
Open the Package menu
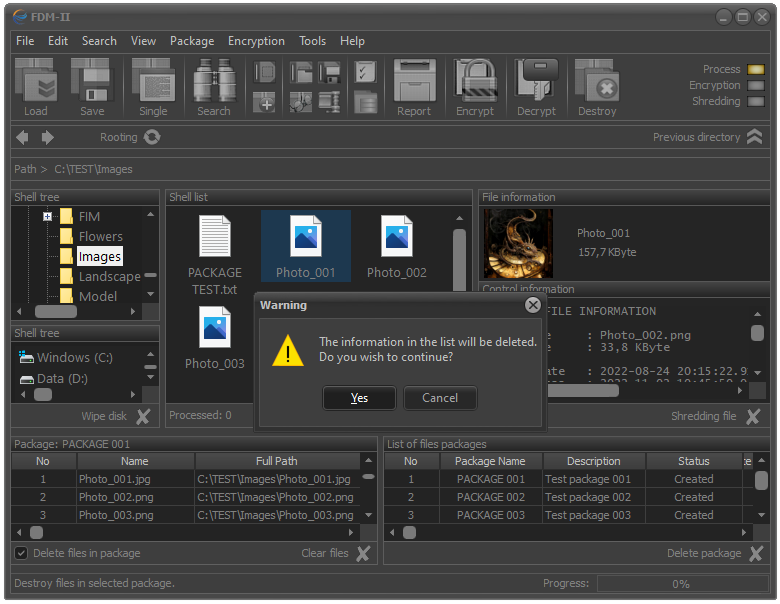click(192, 41)
